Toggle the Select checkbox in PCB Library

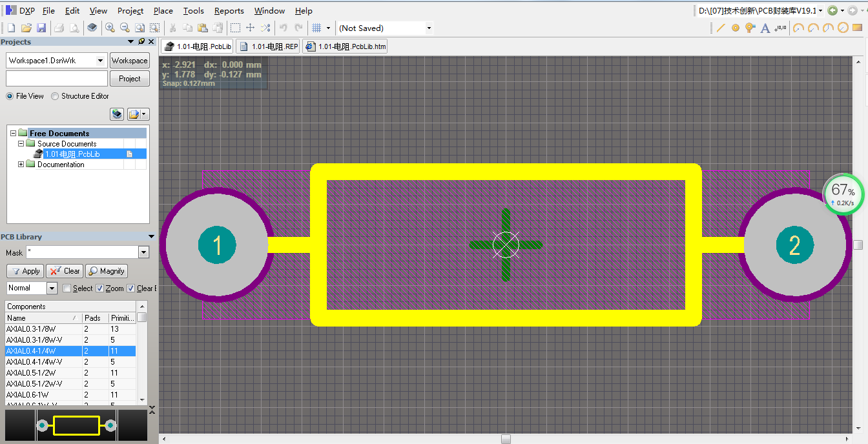click(x=67, y=288)
